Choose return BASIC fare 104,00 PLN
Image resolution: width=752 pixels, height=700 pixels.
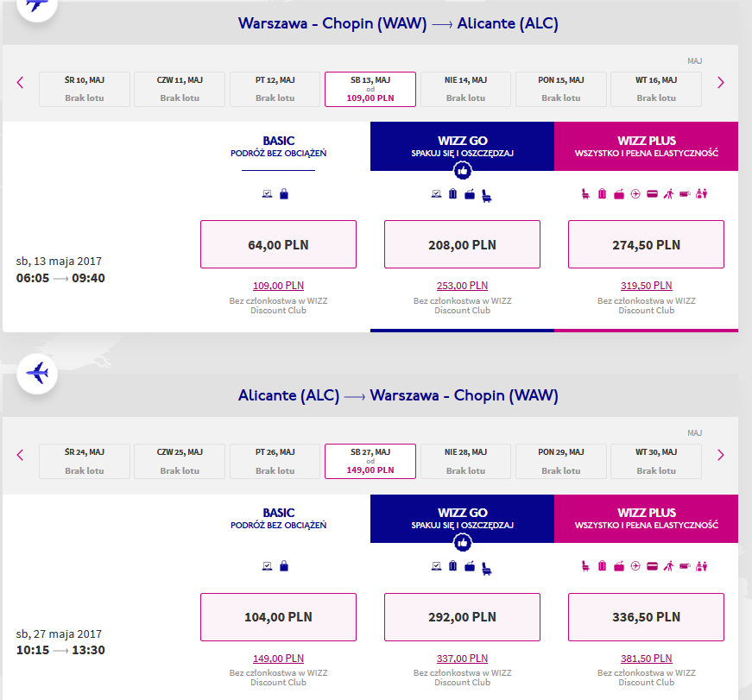point(278,617)
